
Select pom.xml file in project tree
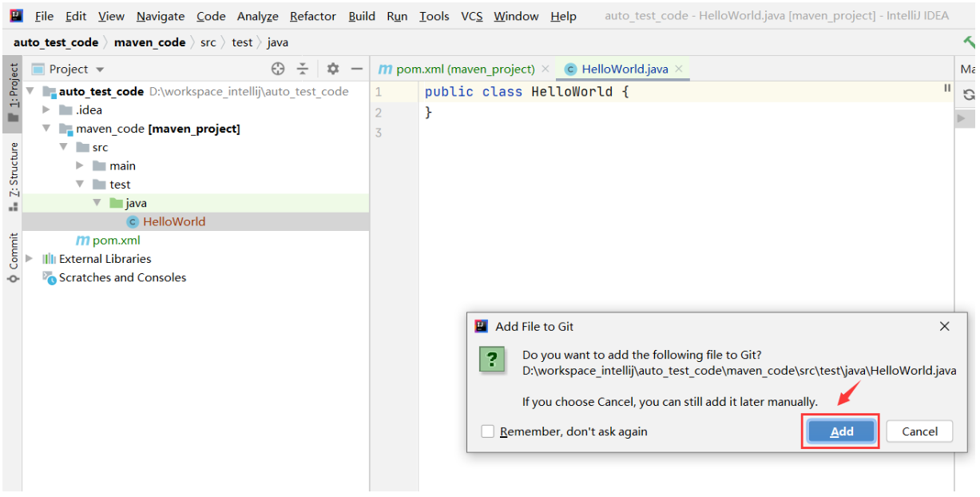(116, 240)
